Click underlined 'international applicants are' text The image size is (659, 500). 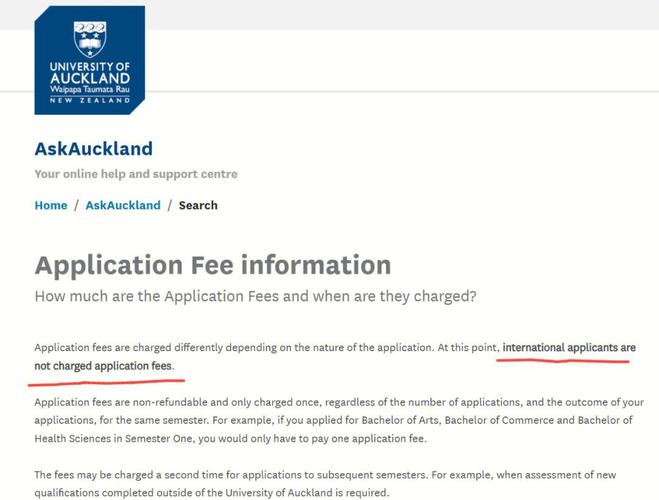[568, 348]
